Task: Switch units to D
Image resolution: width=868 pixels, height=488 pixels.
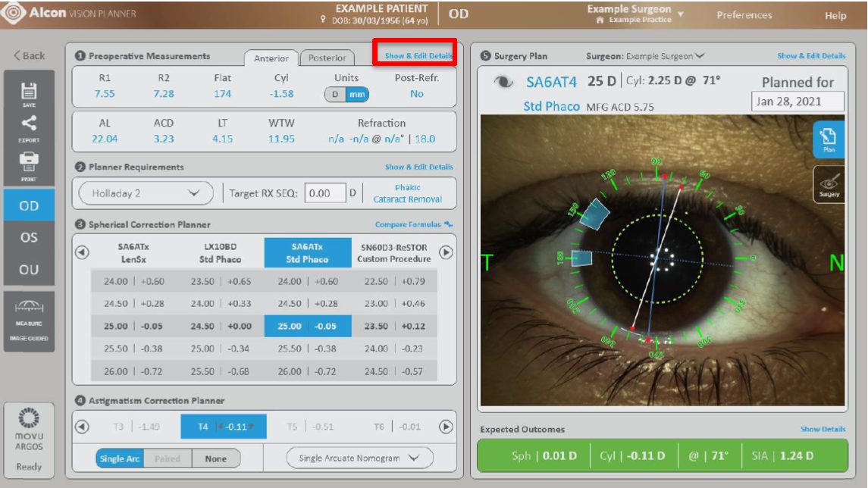Action: [x=335, y=95]
